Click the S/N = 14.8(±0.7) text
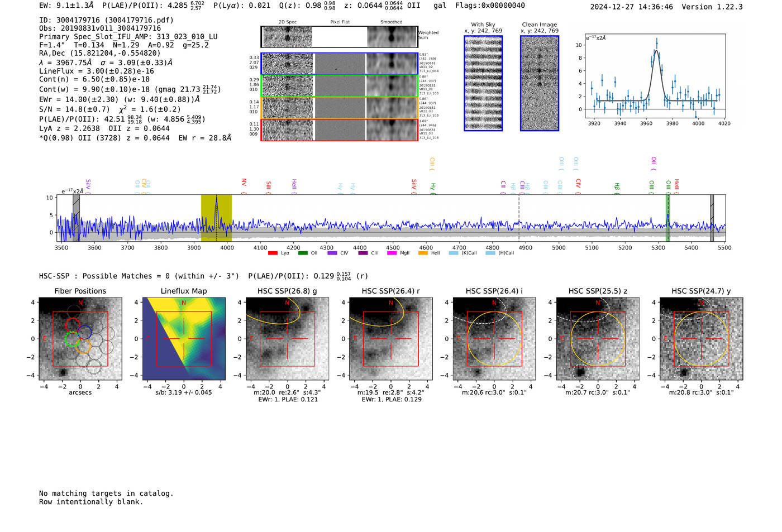Image resolution: width=782 pixels, height=532 pixels. coord(74,109)
